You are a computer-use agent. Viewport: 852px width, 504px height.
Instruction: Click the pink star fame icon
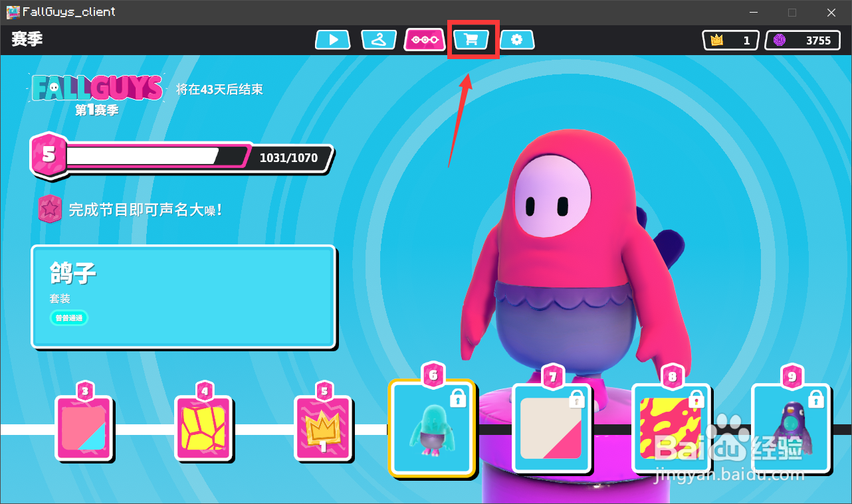click(50, 209)
